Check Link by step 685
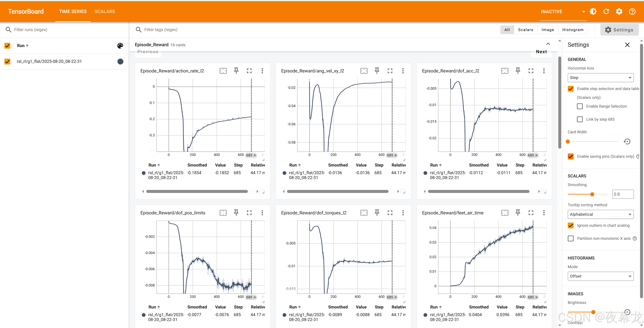 (x=579, y=119)
